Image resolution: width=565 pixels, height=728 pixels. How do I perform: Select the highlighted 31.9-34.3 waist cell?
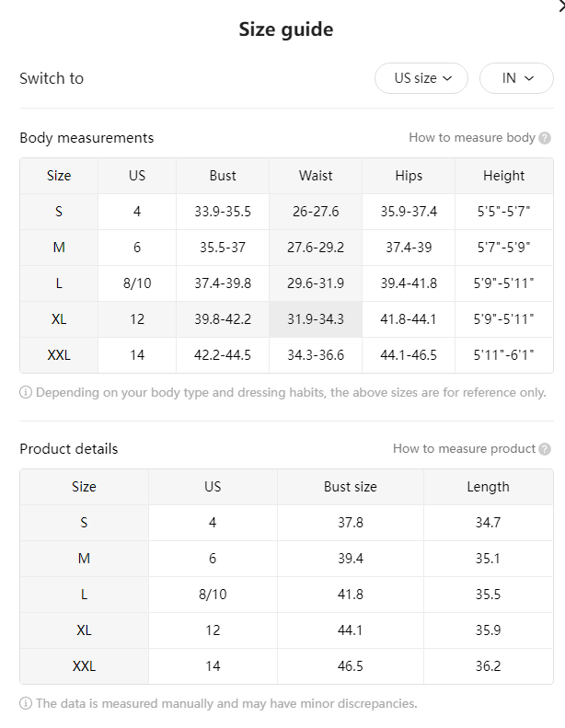click(x=316, y=319)
